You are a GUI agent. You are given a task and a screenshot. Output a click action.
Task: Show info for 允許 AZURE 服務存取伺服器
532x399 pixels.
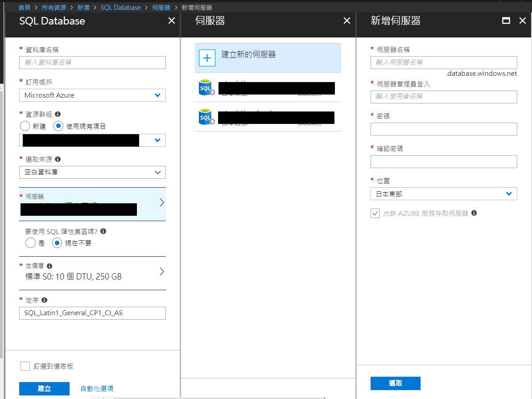[474, 213]
